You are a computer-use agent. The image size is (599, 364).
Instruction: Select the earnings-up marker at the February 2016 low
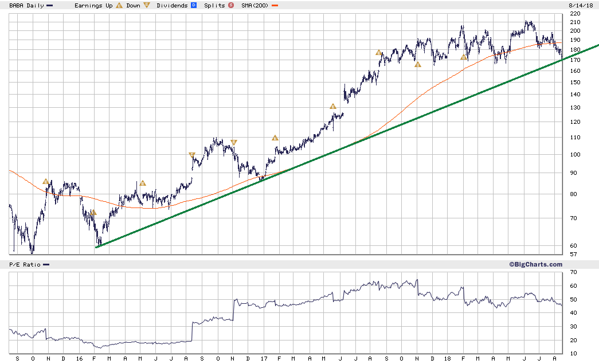click(x=93, y=212)
